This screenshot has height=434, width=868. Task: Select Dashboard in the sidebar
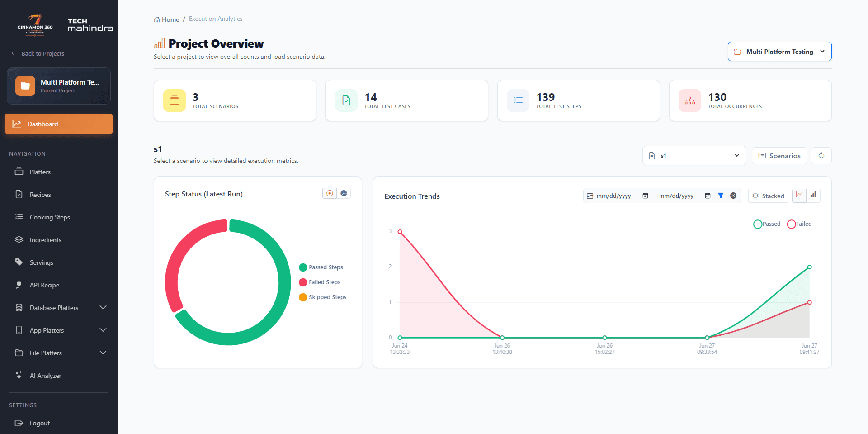[59, 124]
